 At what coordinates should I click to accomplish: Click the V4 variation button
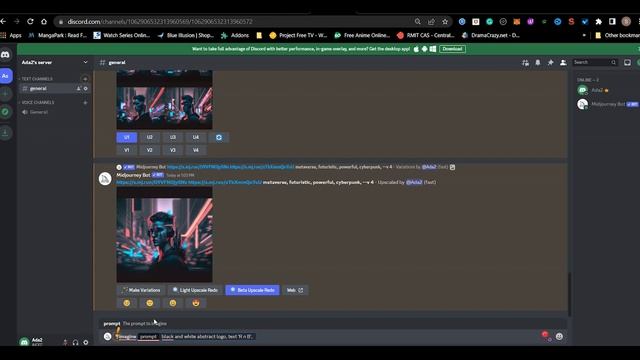coord(196,150)
